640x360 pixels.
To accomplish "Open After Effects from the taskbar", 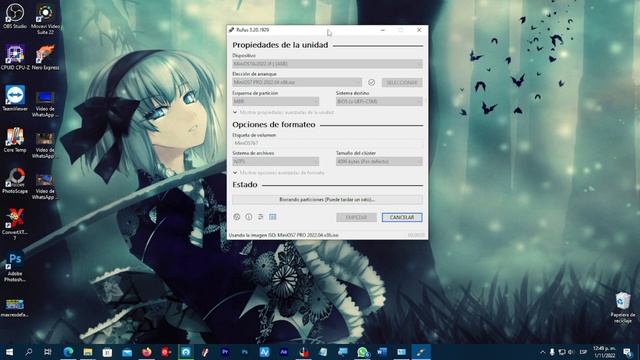I will (x=284, y=352).
